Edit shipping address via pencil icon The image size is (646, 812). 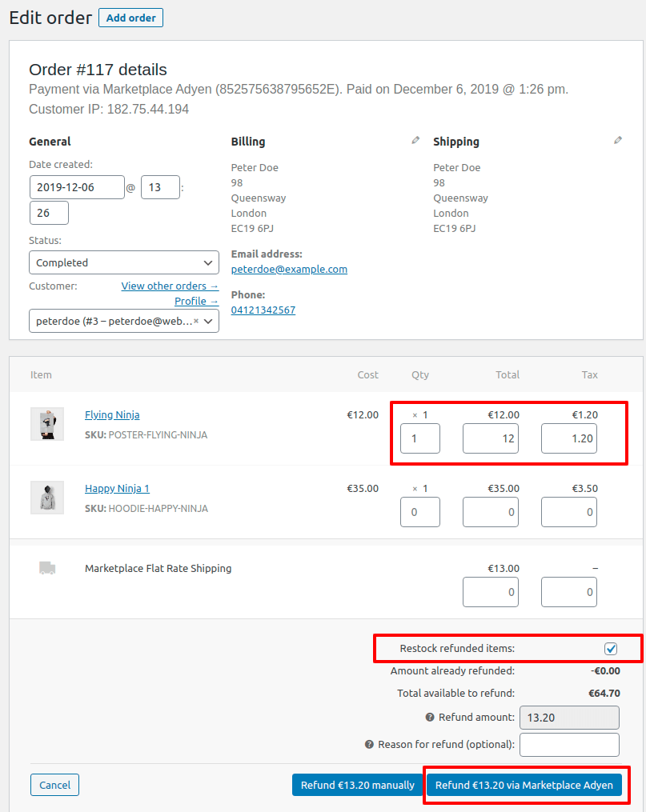[617, 140]
